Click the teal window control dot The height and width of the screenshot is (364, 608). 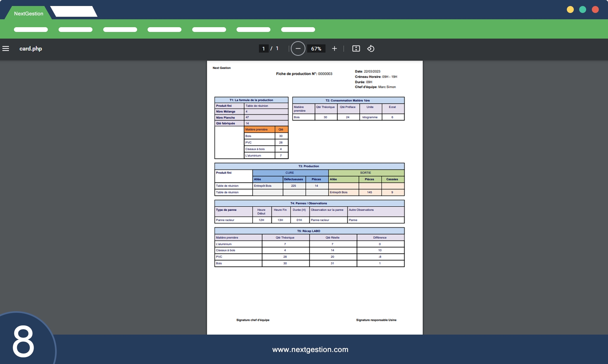(583, 9)
